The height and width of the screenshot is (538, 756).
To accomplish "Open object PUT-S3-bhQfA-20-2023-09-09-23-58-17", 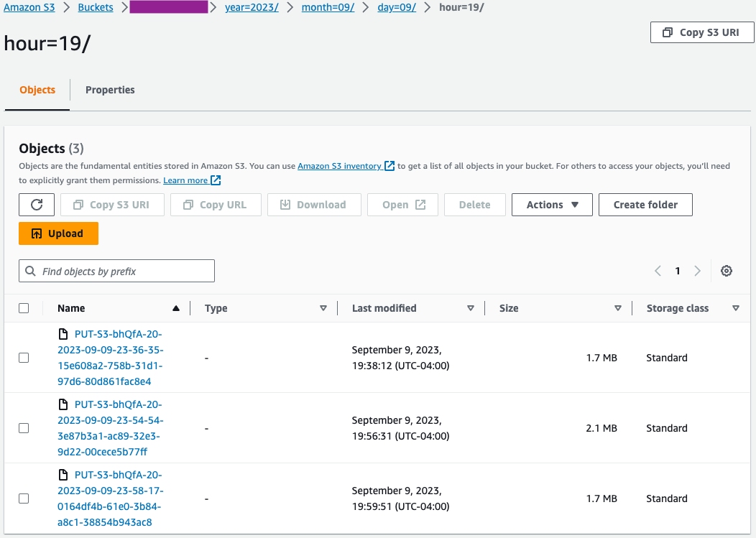I will click(111, 498).
